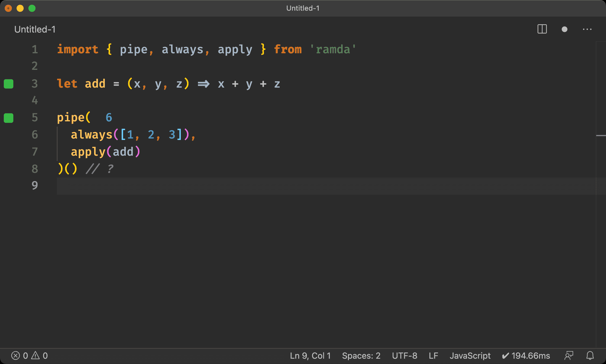Image resolution: width=606 pixels, height=364 pixels.
Task: Click the 'import' keyword on line 1
Action: click(x=78, y=49)
